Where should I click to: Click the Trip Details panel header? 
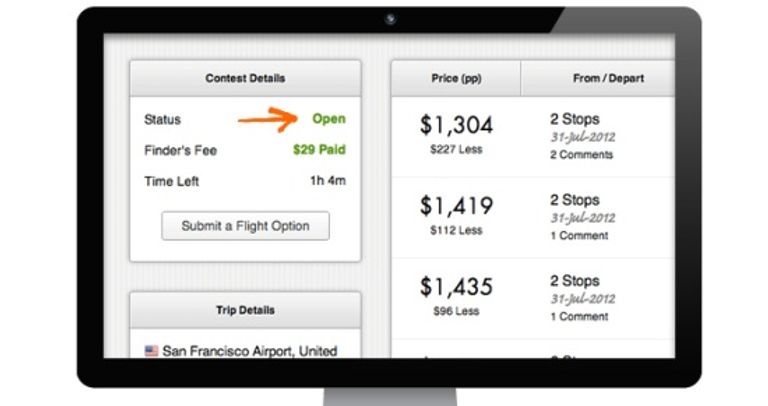coord(245,310)
